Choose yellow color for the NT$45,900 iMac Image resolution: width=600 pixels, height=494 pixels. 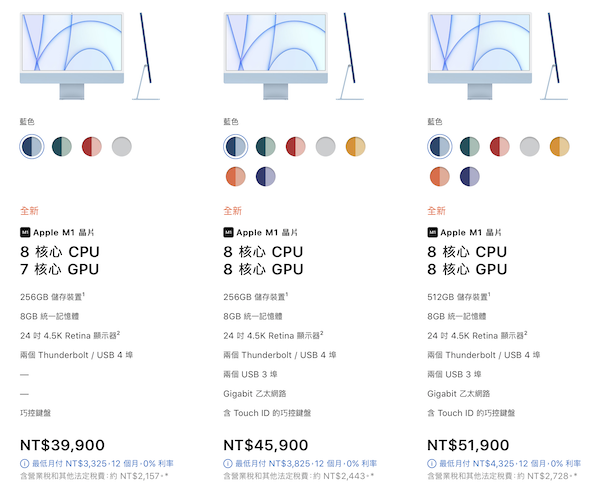355,147
